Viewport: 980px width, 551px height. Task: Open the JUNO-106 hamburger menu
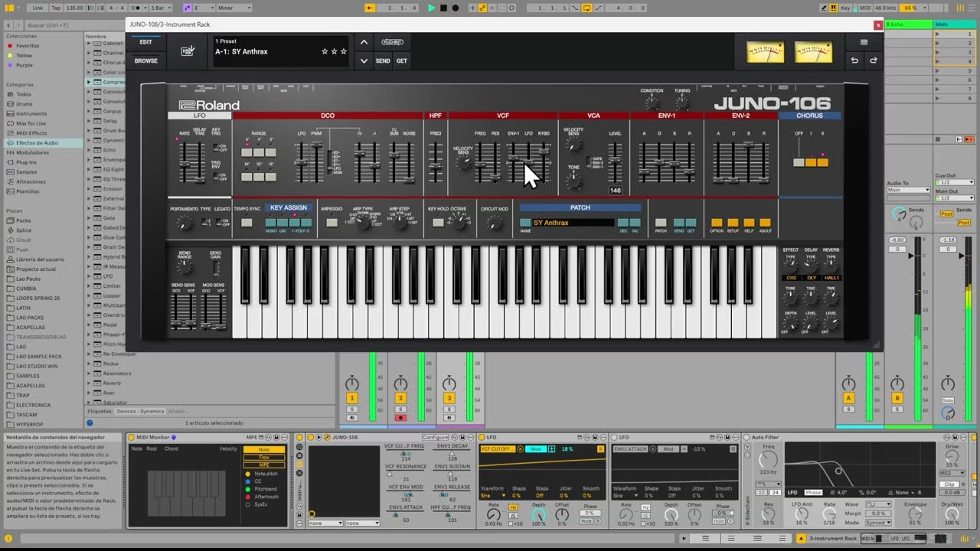864,42
